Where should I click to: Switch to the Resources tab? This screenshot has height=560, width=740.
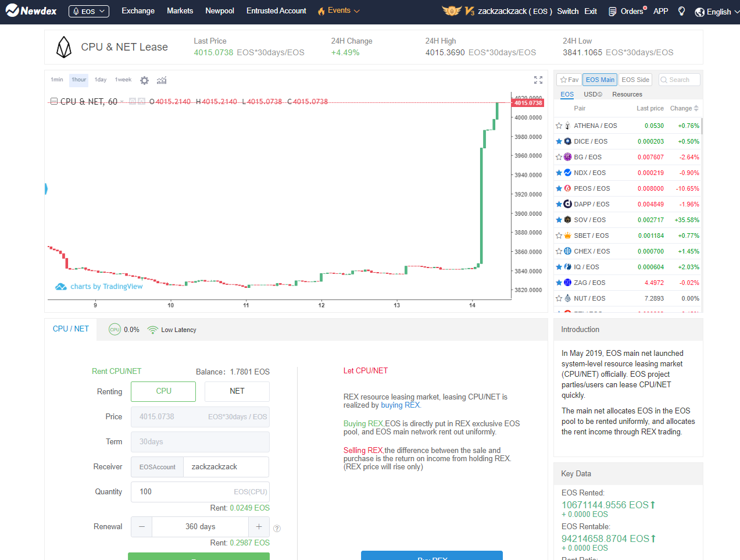click(627, 94)
